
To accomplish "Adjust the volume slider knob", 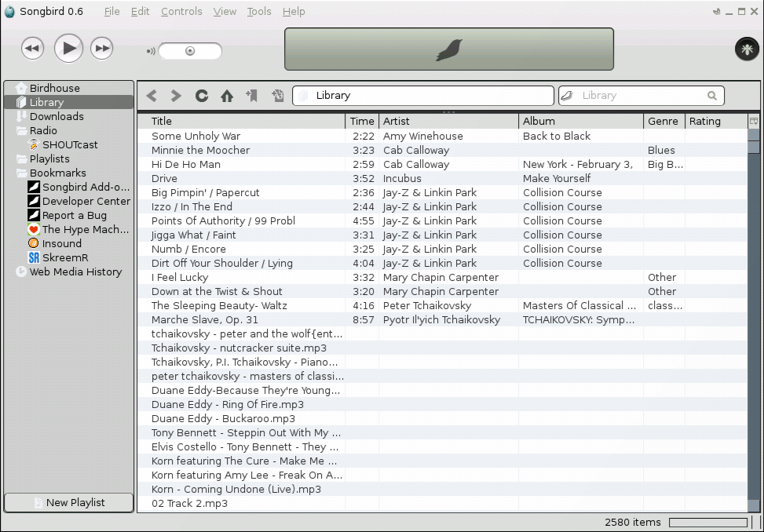I will [x=190, y=51].
